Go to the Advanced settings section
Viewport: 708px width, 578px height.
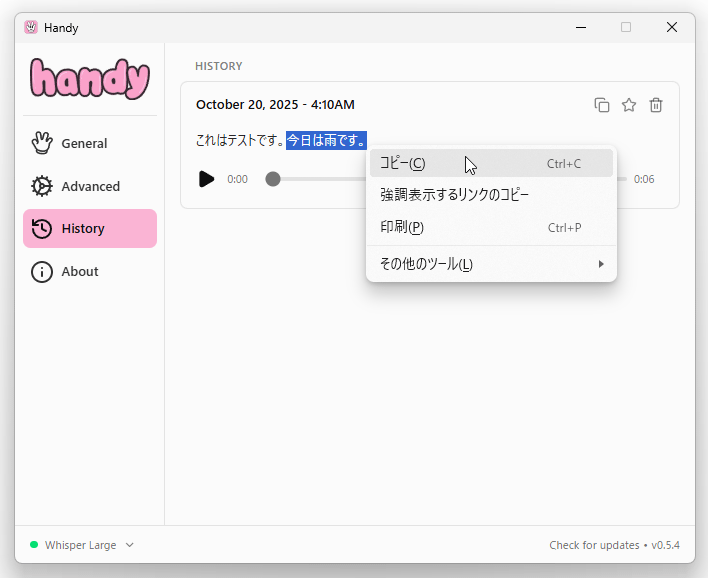pyautogui.click(x=90, y=186)
